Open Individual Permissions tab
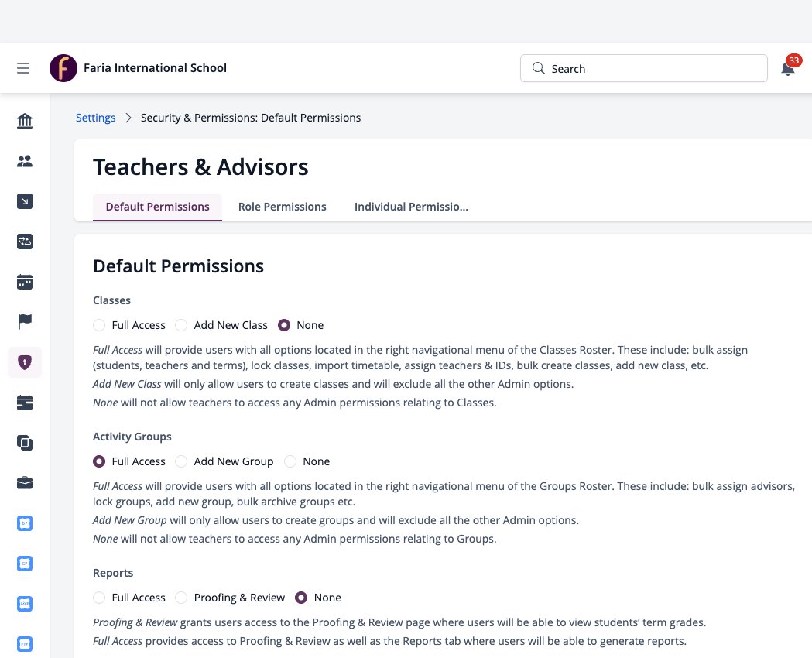 pos(411,207)
